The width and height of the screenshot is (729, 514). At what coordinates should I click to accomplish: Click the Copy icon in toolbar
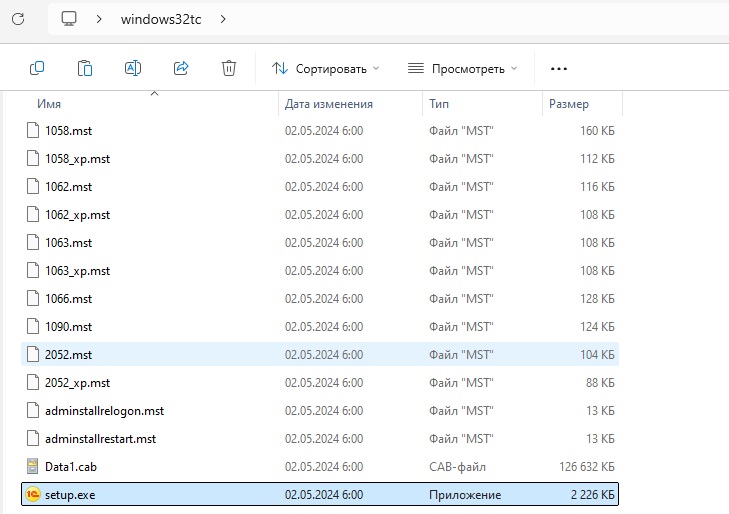tap(37, 68)
